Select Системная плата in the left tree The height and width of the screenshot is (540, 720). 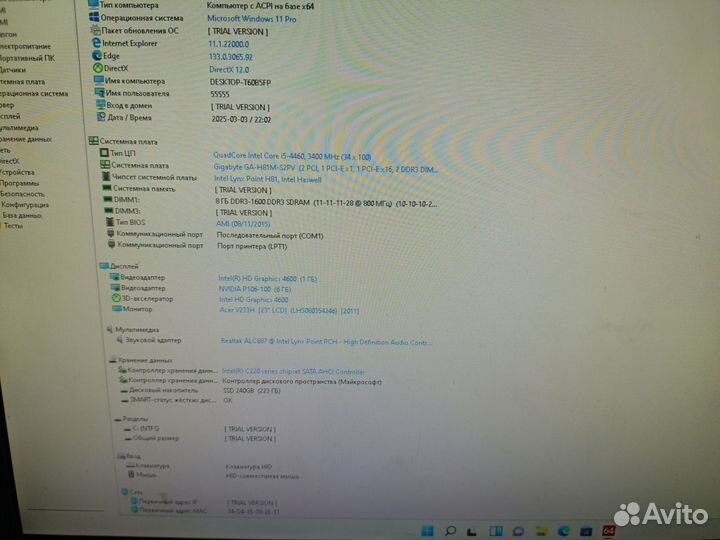pos(22,82)
